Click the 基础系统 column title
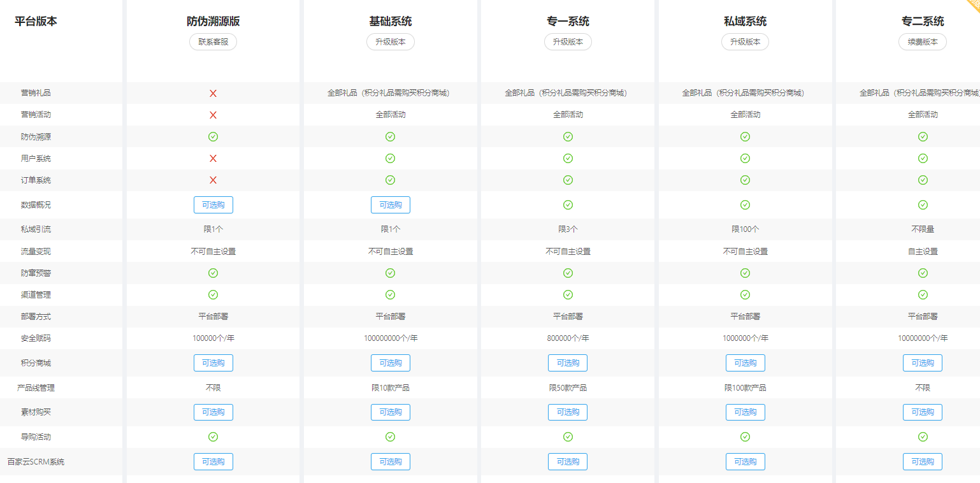Image resolution: width=980 pixels, height=483 pixels. [391, 22]
